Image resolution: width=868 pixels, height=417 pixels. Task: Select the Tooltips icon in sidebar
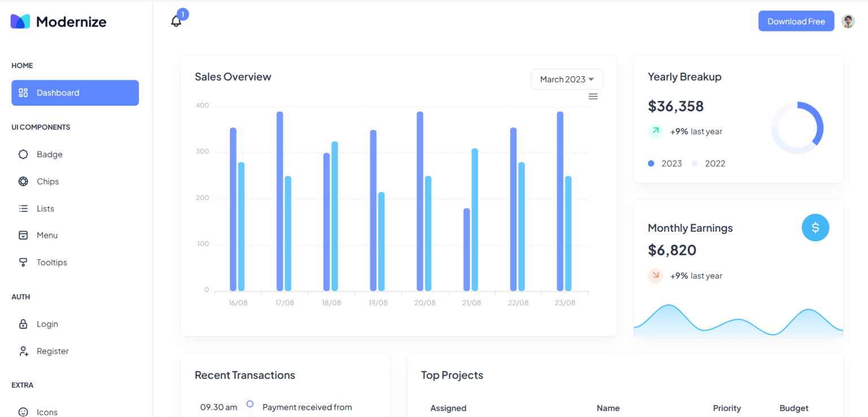pos(23,262)
